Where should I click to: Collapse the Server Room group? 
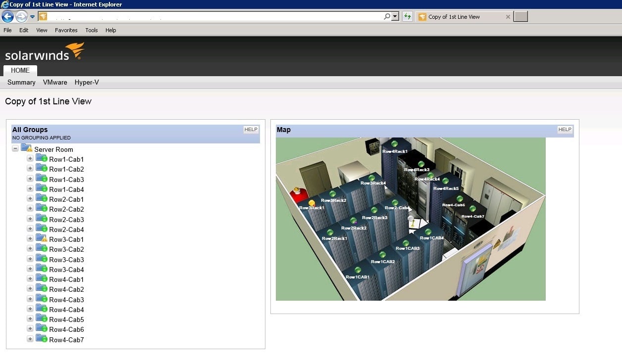point(15,149)
